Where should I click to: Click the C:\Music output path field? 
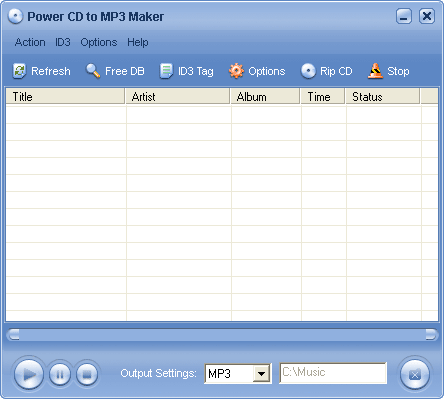[333, 373]
